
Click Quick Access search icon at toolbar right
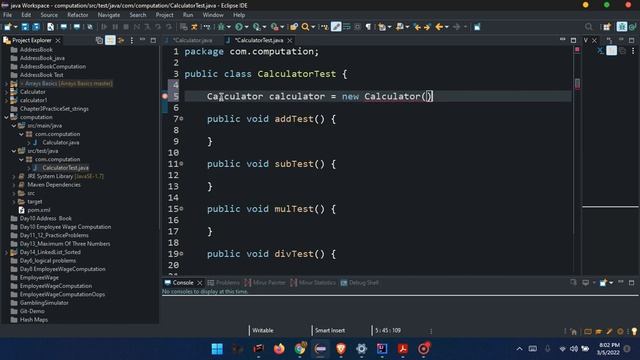point(589,27)
